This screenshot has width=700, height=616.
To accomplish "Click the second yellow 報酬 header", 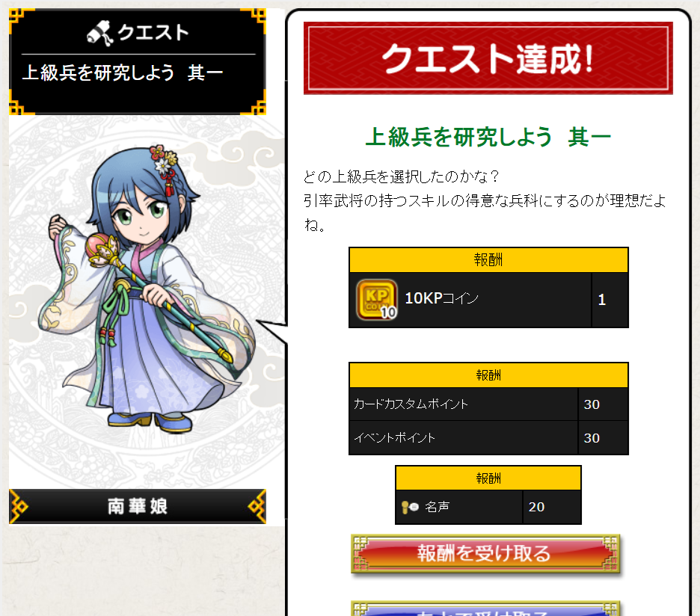I will pyautogui.click(x=488, y=375).
